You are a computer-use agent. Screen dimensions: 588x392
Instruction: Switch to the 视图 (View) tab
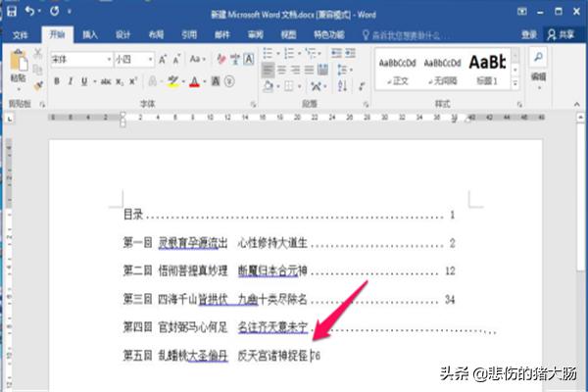coord(288,35)
